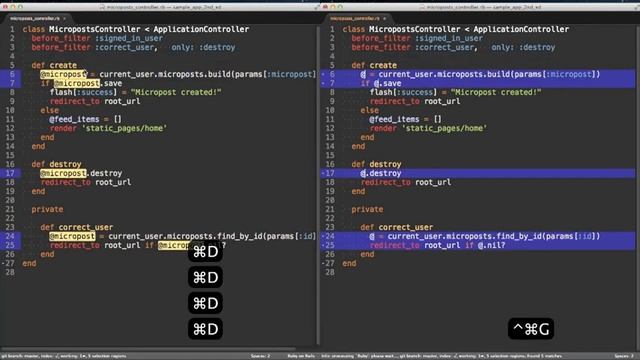Click 'static_pages/home' string in left window

click(x=124, y=128)
